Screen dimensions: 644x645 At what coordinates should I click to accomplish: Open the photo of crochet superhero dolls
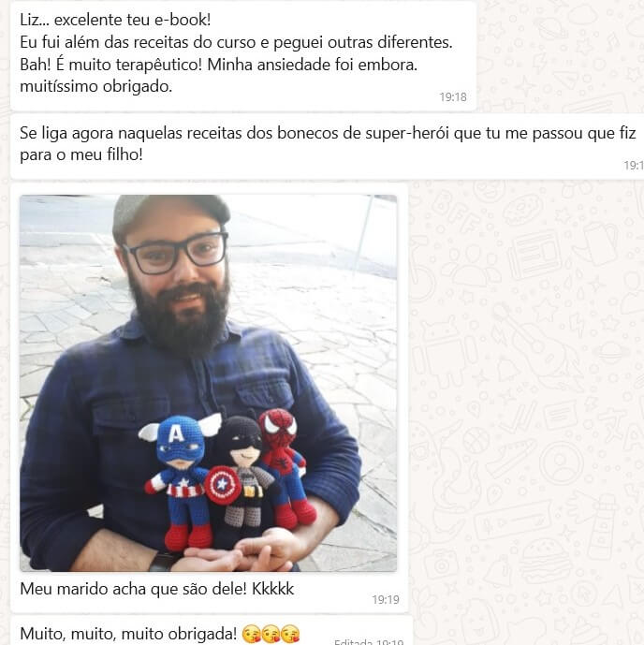[x=208, y=383]
